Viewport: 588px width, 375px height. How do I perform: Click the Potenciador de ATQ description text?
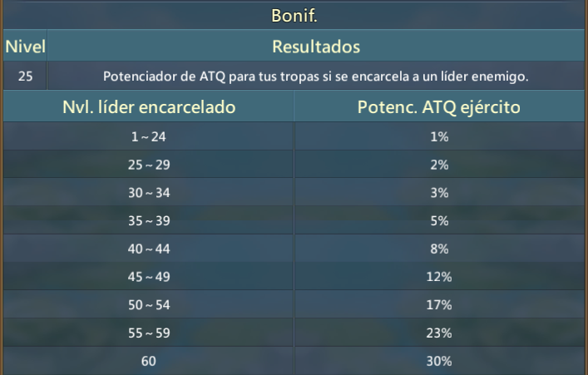[316, 76]
